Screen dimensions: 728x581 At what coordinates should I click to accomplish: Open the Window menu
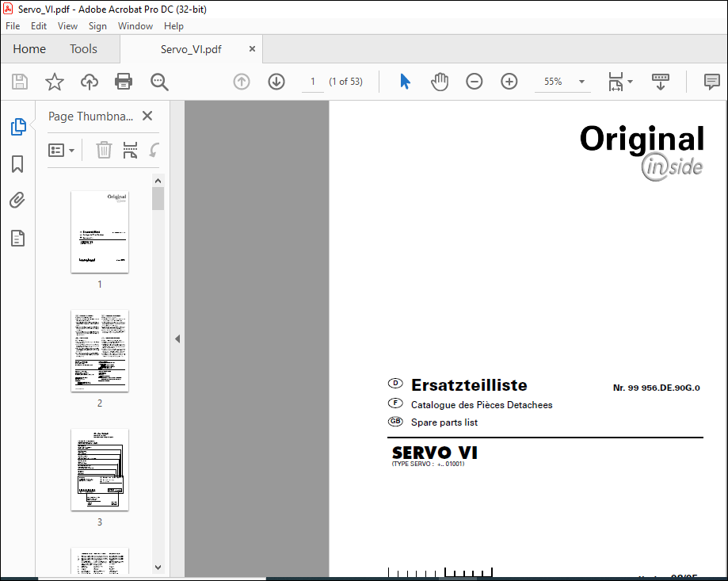[135, 26]
